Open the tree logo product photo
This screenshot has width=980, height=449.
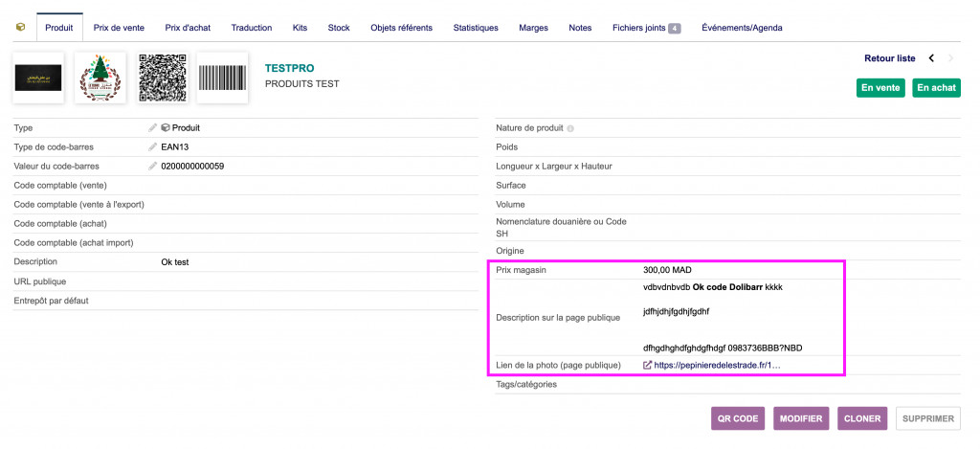pyautogui.click(x=100, y=78)
